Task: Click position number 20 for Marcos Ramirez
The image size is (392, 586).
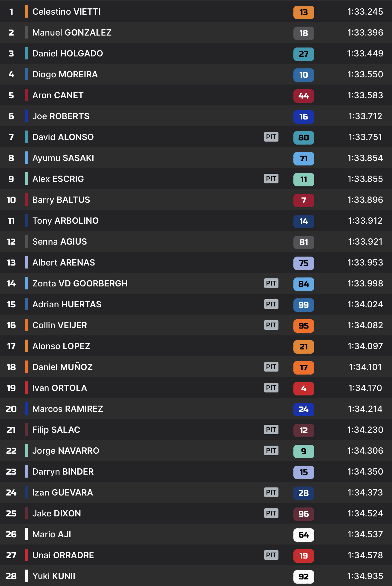Action: (x=11, y=409)
